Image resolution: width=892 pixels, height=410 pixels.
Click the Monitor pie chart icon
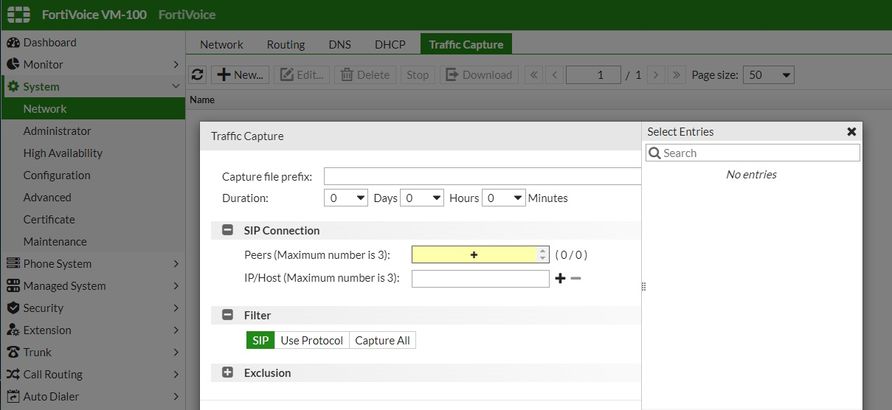point(13,64)
